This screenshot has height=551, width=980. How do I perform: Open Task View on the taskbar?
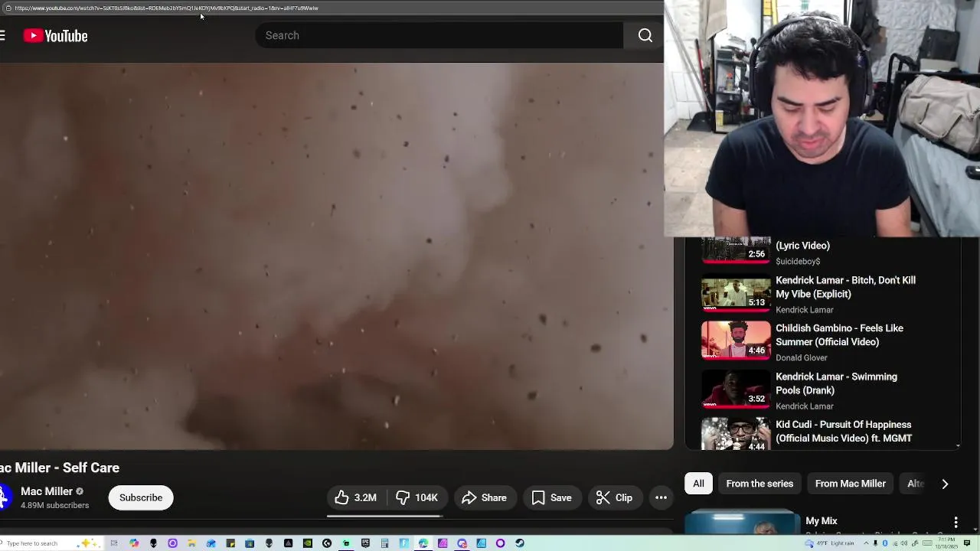(114, 543)
